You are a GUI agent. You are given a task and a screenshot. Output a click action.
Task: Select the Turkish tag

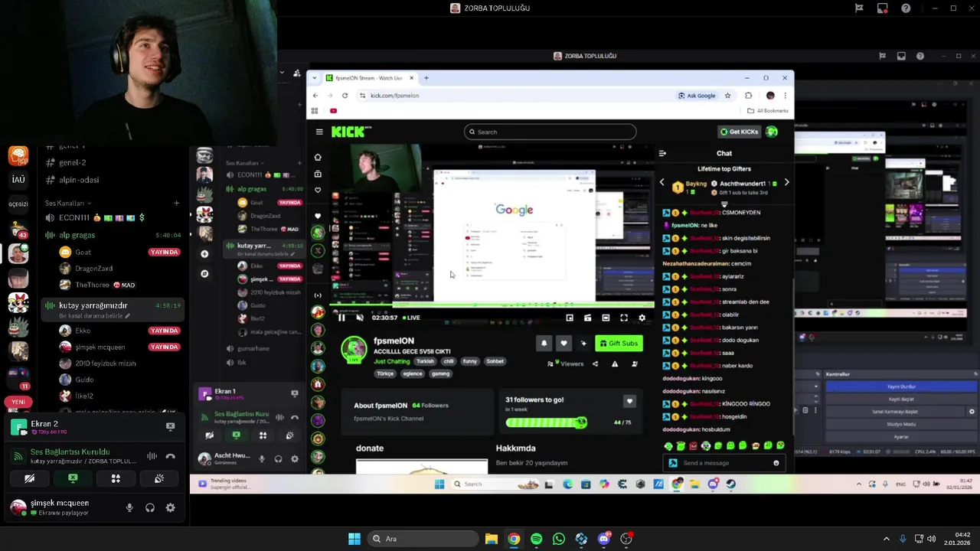pos(425,361)
